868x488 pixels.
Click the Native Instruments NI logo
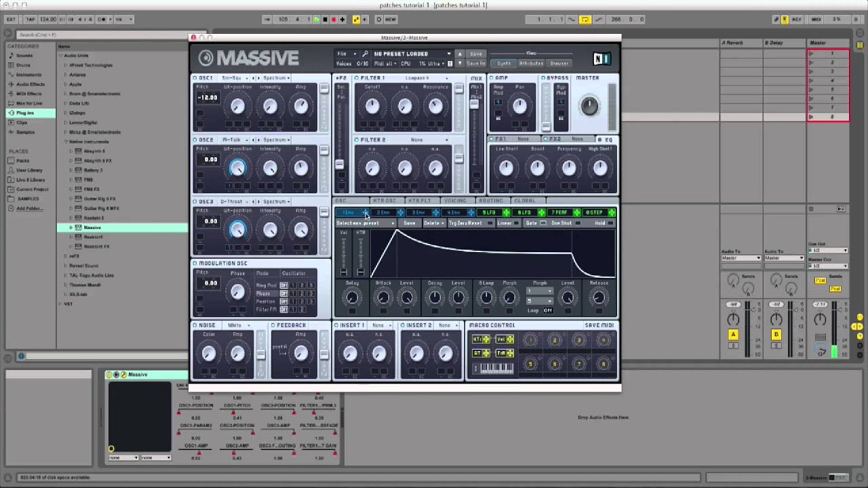tap(601, 59)
